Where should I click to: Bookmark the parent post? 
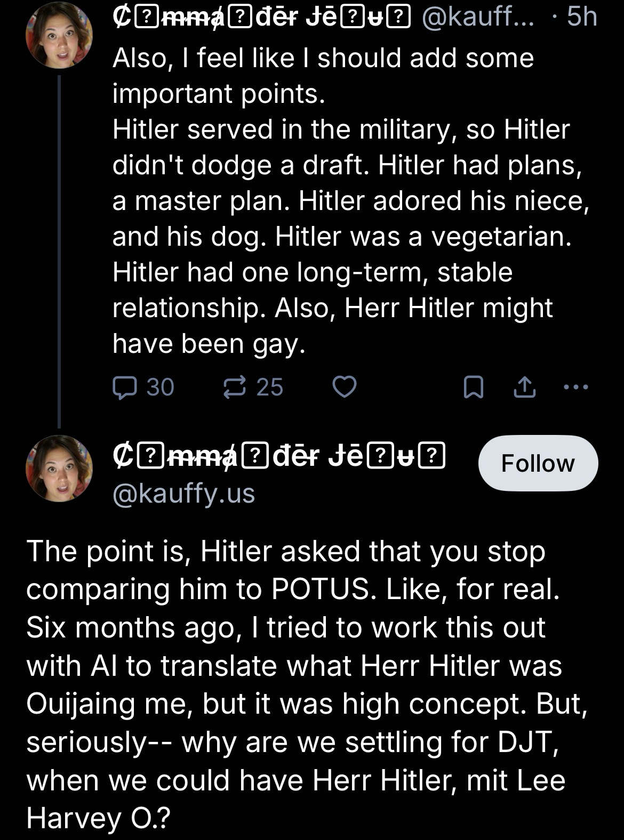point(473,387)
